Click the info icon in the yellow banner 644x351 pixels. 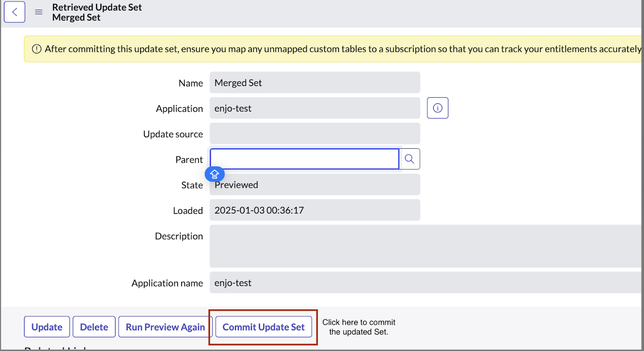[x=37, y=49]
